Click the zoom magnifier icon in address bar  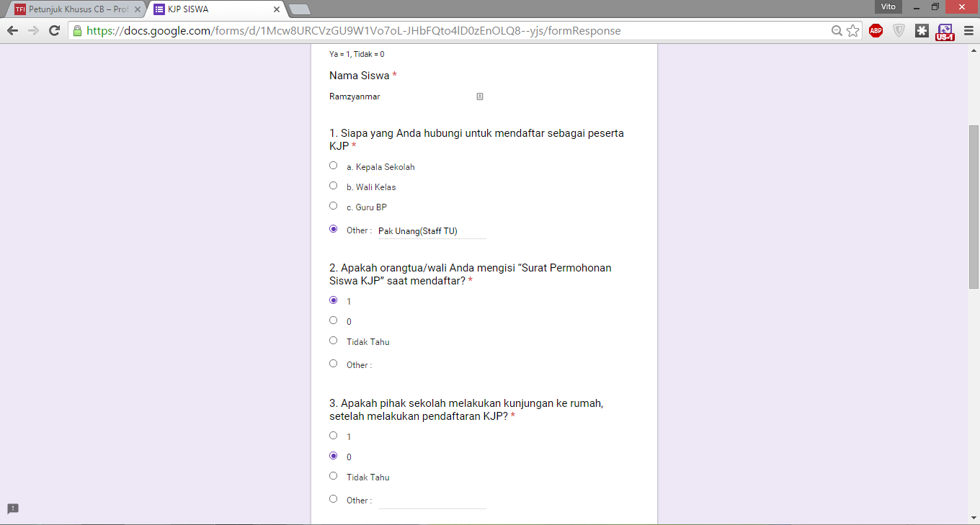click(837, 31)
